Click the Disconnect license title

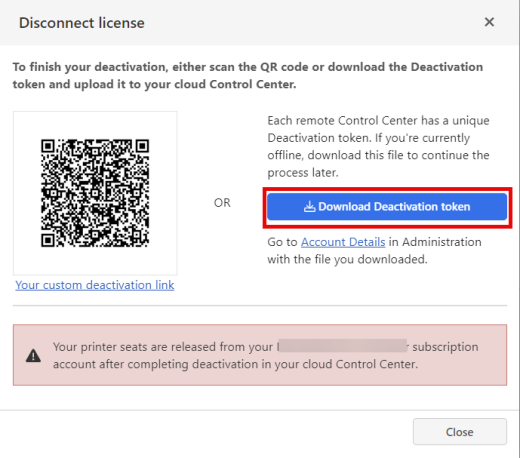point(82,23)
